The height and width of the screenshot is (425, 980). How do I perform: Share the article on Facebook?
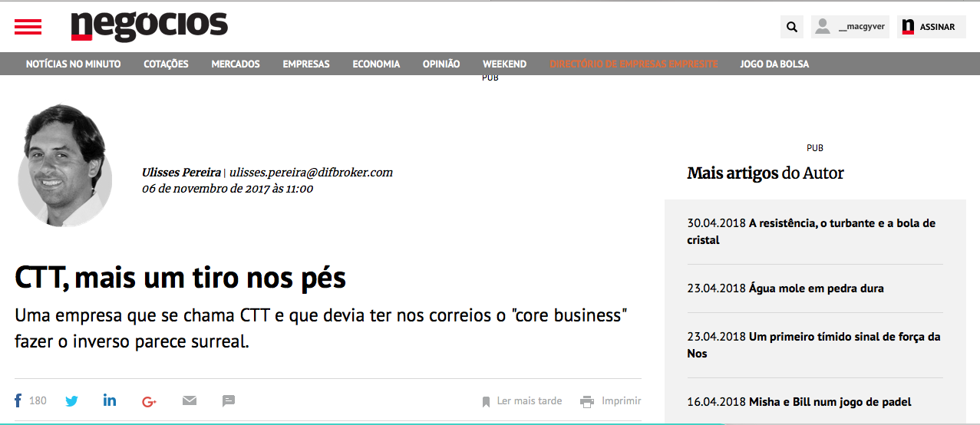[x=18, y=400]
